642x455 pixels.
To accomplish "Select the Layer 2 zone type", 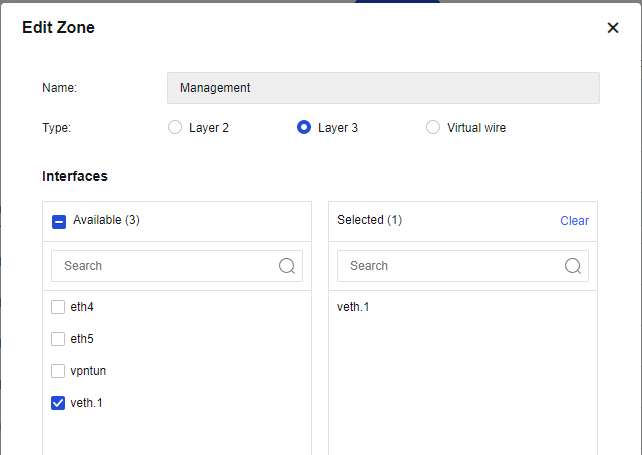I will click(x=175, y=128).
